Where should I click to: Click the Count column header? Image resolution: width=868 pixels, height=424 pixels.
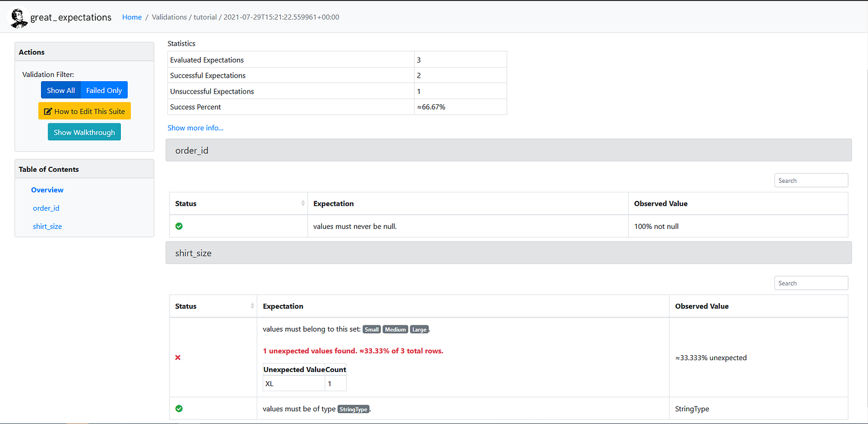tap(335, 369)
